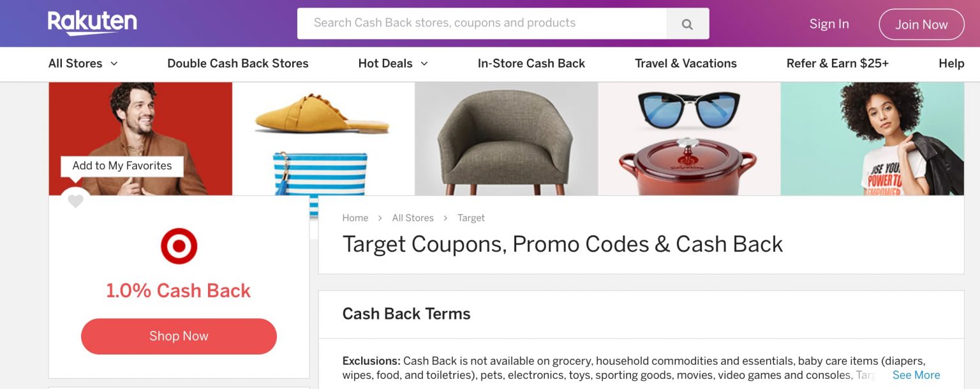Toggle the favorites heart icon
Image resolution: width=980 pixels, height=389 pixels.
tap(75, 201)
